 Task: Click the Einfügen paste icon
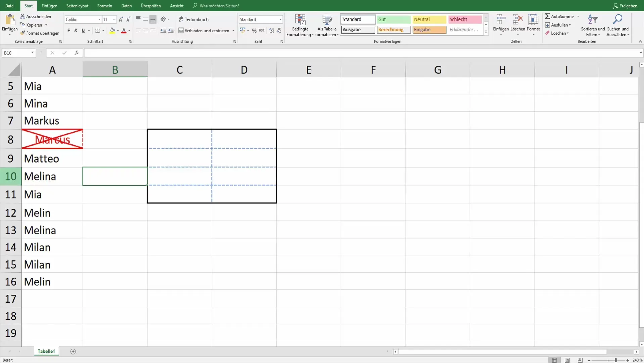[x=10, y=20]
